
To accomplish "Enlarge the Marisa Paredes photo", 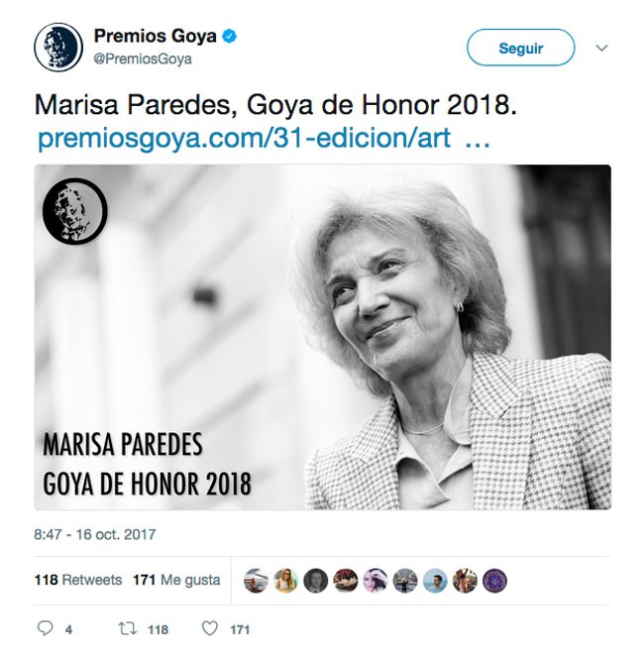I will [x=322, y=337].
